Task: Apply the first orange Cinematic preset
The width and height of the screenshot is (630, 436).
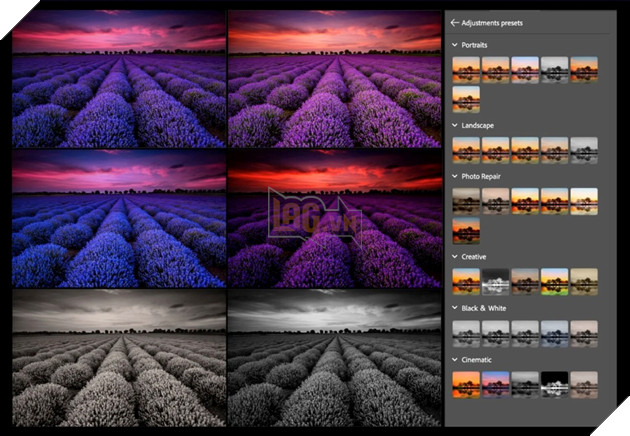Action: click(466, 385)
